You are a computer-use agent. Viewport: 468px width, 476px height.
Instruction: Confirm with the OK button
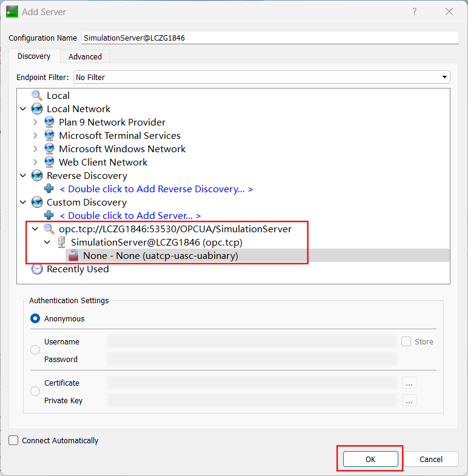370,459
